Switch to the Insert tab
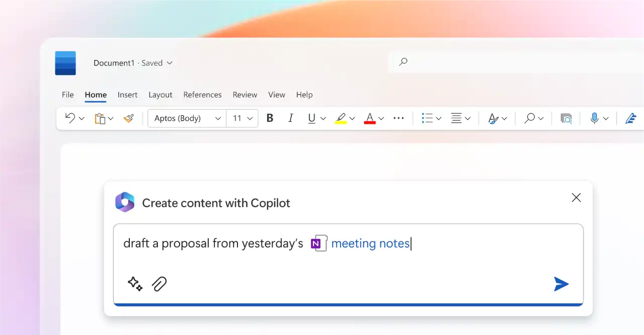This screenshot has height=335, width=644. coord(127,95)
